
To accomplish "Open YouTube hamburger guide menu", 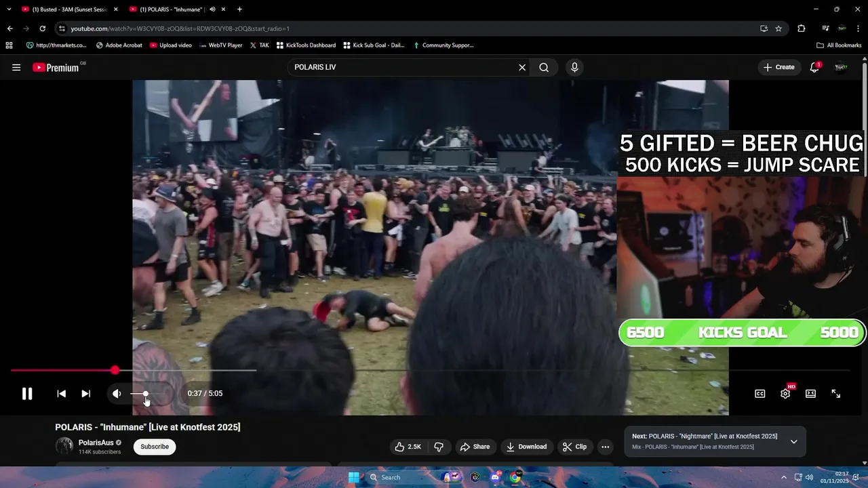I will pyautogui.click(x=16, y=67).
